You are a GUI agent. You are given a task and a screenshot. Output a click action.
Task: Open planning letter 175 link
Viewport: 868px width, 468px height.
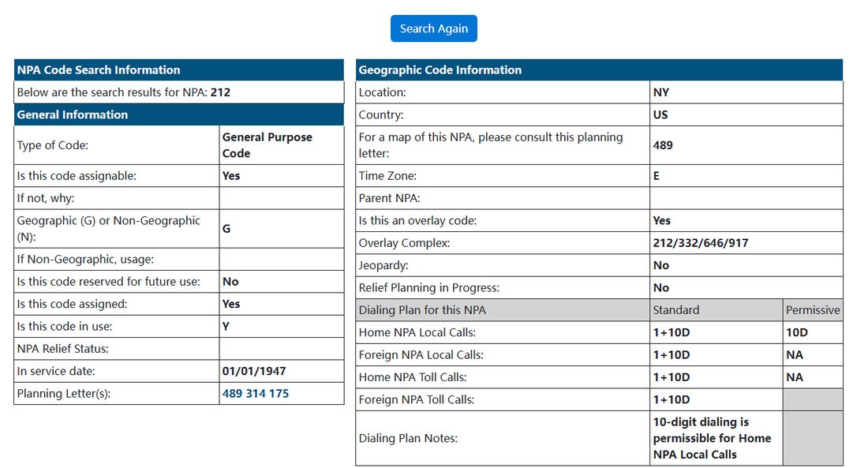(x=279, y=393)
